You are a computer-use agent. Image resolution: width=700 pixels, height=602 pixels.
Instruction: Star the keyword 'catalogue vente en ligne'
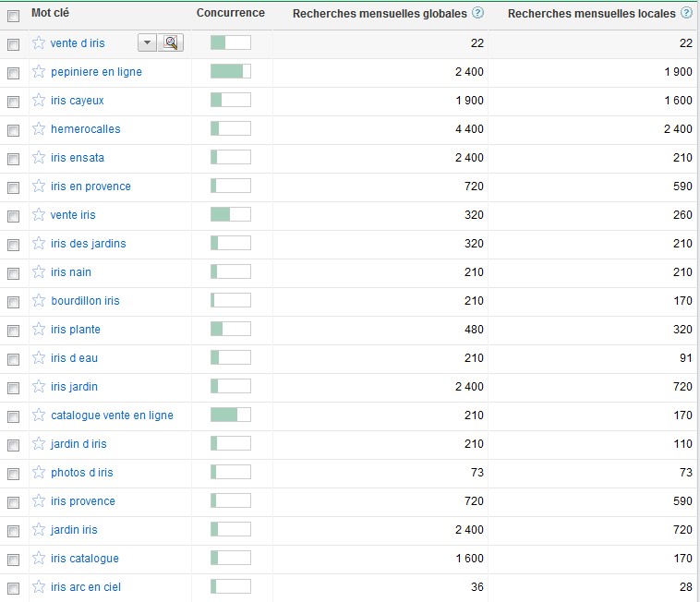point(39,415)
